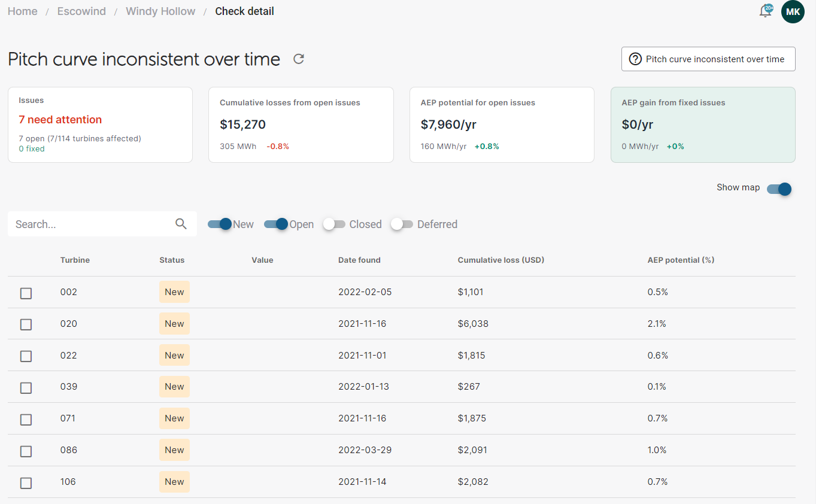The image size is (816, 504).
Task: Click the Check detail breadcrumb
Action: (x=244, y=11)
